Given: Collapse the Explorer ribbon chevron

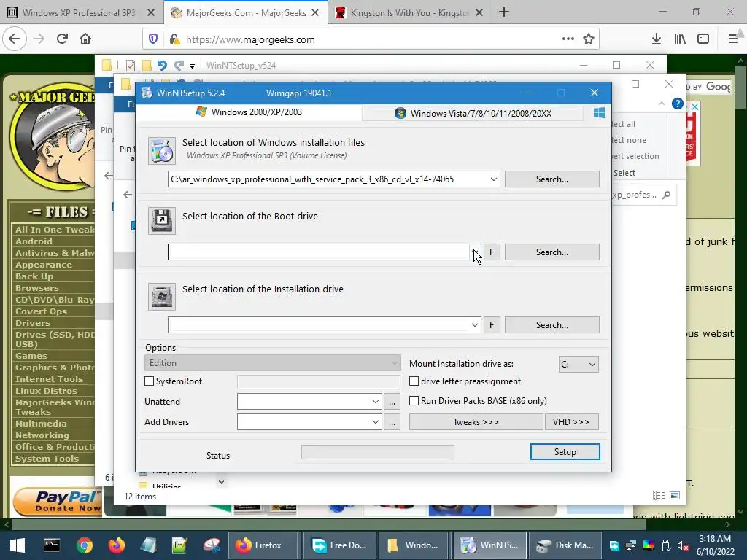Looking at the screenshot, I should tap(661, 104).
